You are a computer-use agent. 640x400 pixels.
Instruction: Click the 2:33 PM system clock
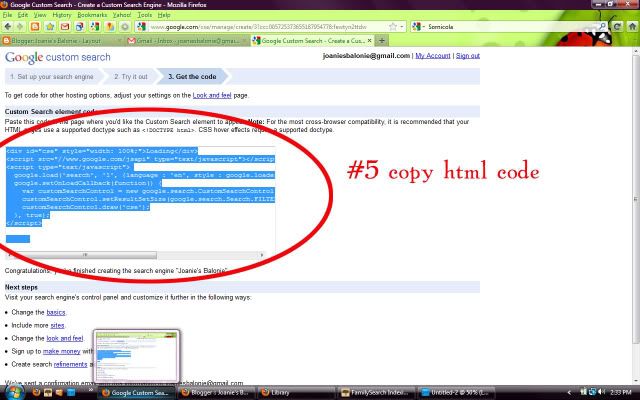coord(621,393)
